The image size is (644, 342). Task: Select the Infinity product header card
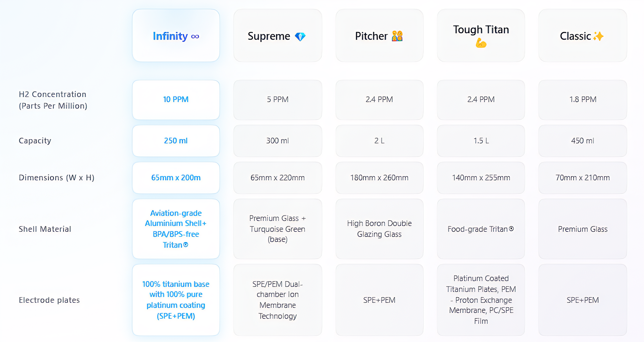click(x=176, y=36)
